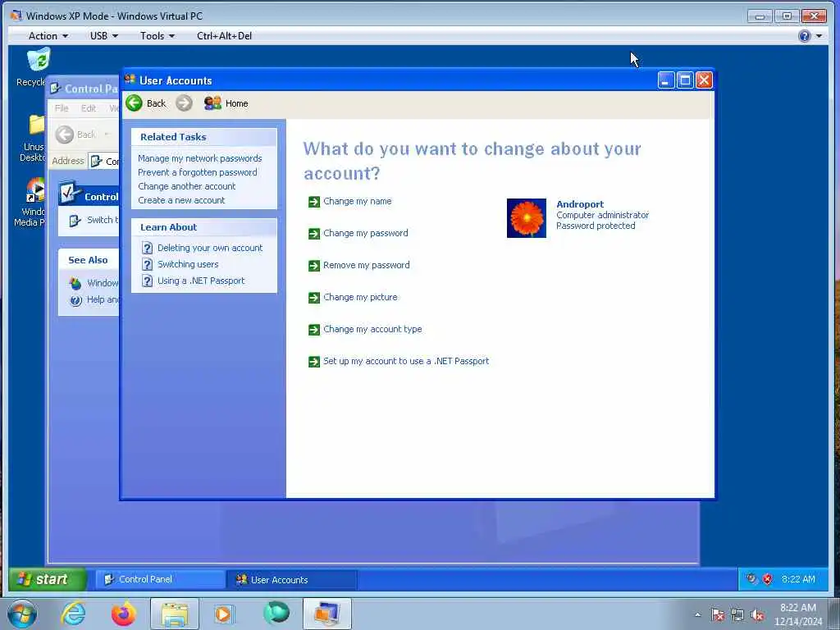Click the network icon in Windows 7 tray
840x630 pixels.
(737, 615)
